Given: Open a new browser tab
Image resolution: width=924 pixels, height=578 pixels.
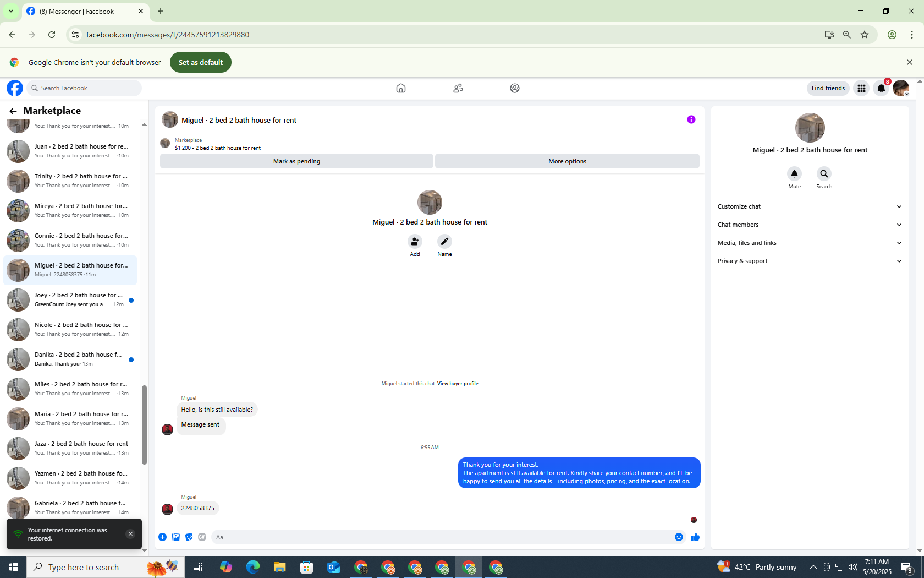Looking at the screenshot, I should click(161, 11).
